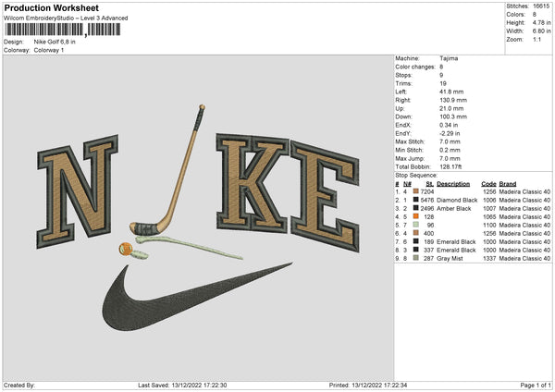The width and height of the screenshot is (555, 392).
Task: Click the barcode under the worksheet title
Action: click(x=63, y=30)
